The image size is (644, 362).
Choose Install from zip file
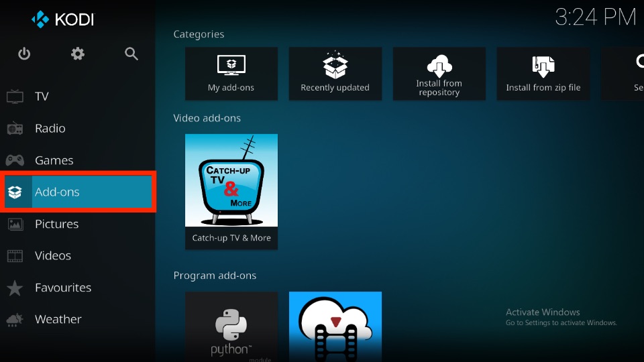(543, 74)
